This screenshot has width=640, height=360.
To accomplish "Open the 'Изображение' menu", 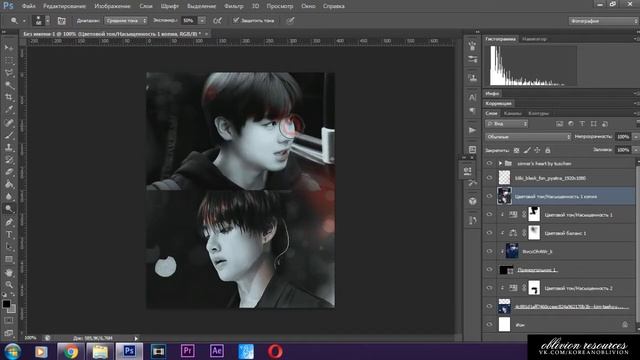I will point(112,6).
